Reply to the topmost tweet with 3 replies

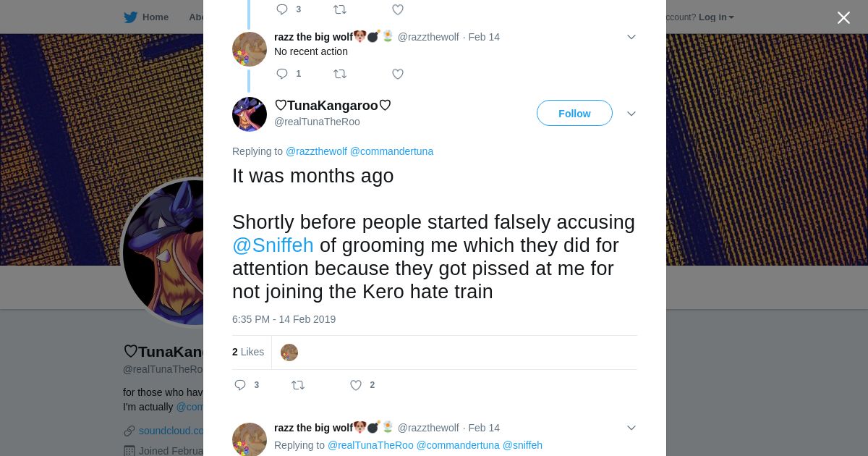282,9
